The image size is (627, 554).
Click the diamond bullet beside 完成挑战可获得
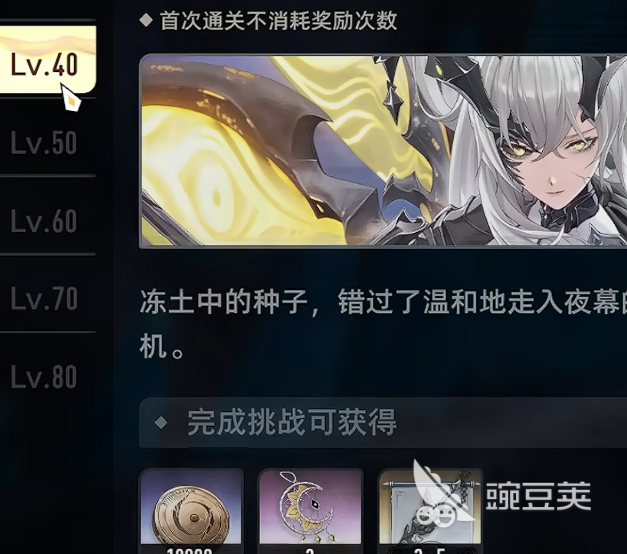161,422
